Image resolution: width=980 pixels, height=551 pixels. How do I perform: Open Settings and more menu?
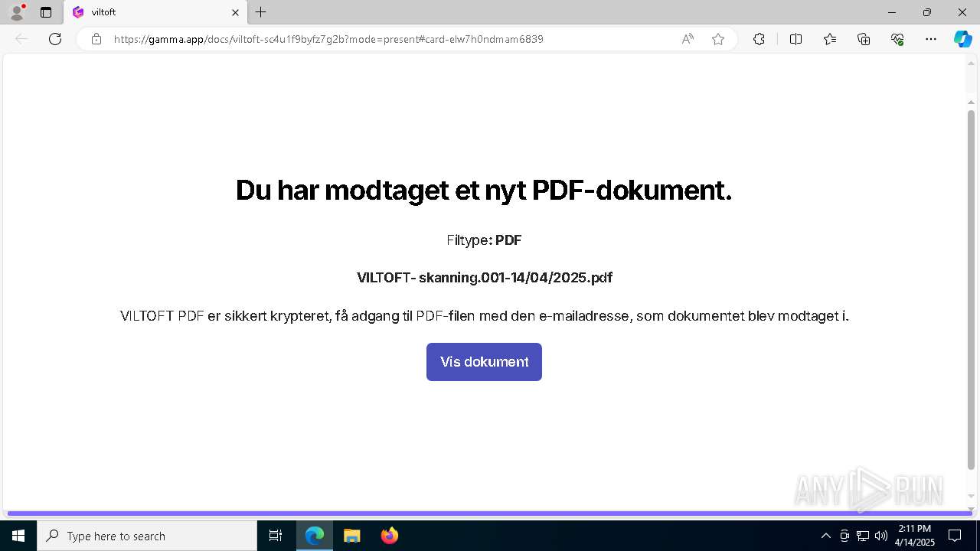931,39
